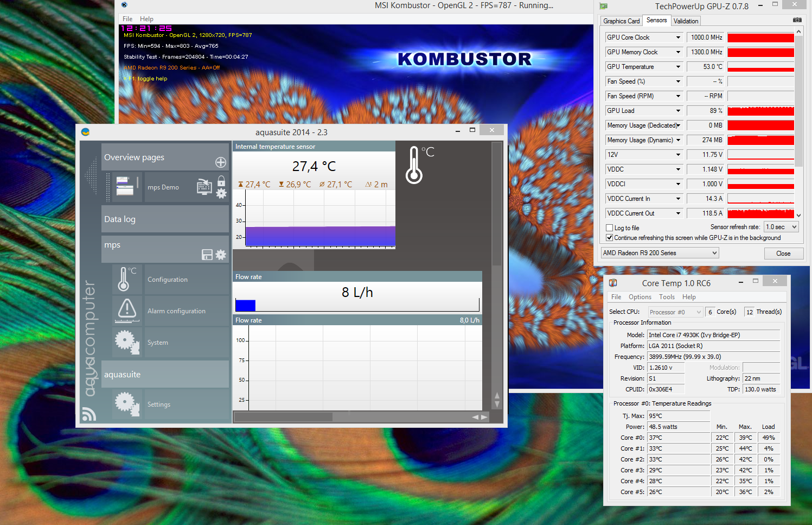The width and height of the screenshot is (812, 525).
Task: Open the Sensor refresh rate dropdown
Action: (x=781, y=227)
